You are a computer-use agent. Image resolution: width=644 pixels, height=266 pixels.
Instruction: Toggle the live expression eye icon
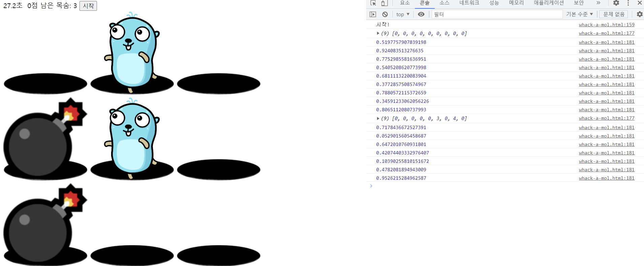coord(421,14)
